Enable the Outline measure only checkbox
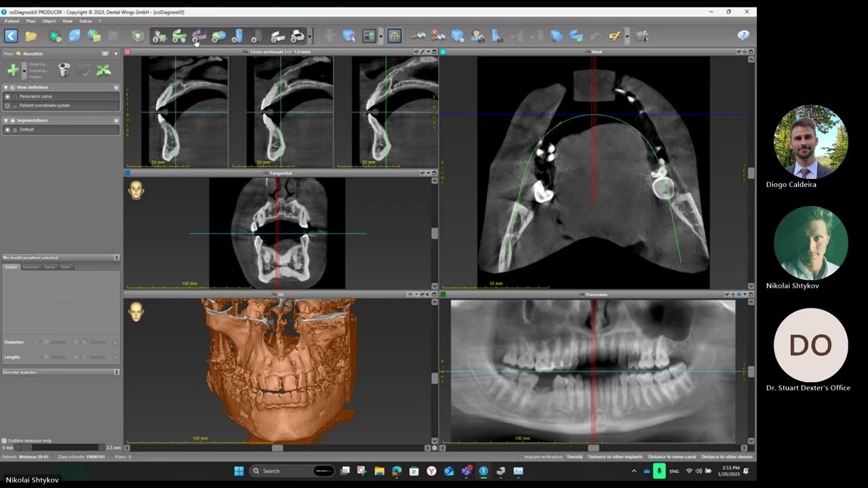Image resolution: width=868 pixels, height=488 pixels. point(4,441)
